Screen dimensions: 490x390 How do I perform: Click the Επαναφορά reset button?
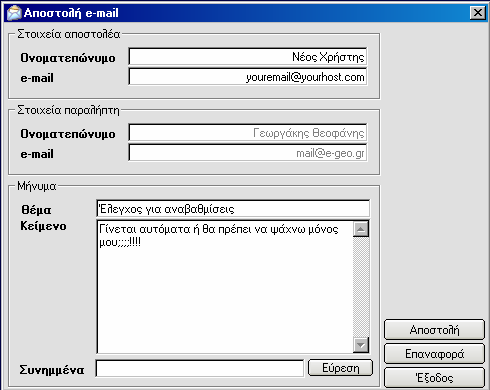434,354
